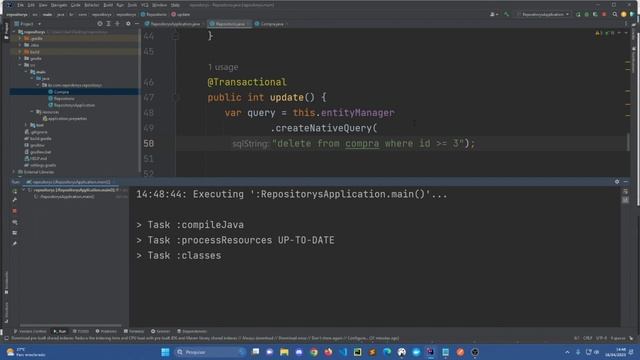Viewport: 640px width, 360px height.
Task: Collapse the src folder arrow
Action: point(20,65)
